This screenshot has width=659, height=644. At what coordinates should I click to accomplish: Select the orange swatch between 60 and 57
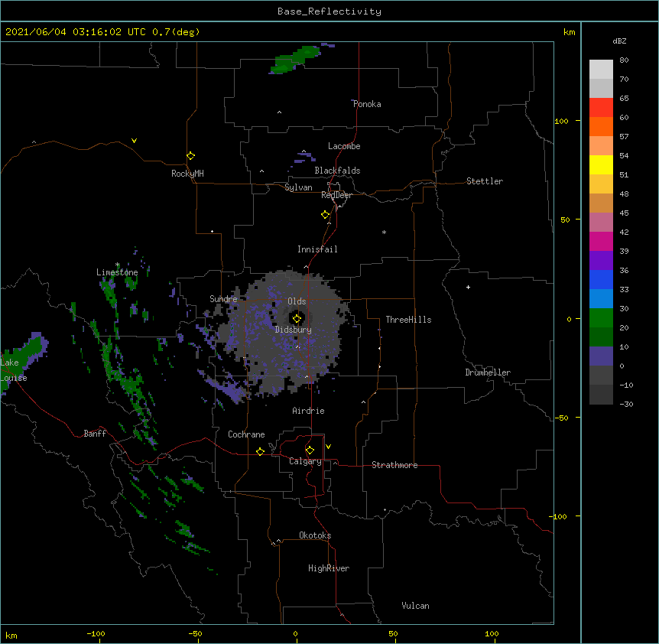point(601,126)
